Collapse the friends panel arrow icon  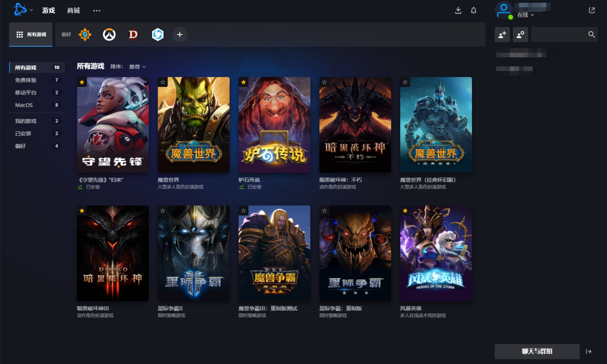[589, 352]
